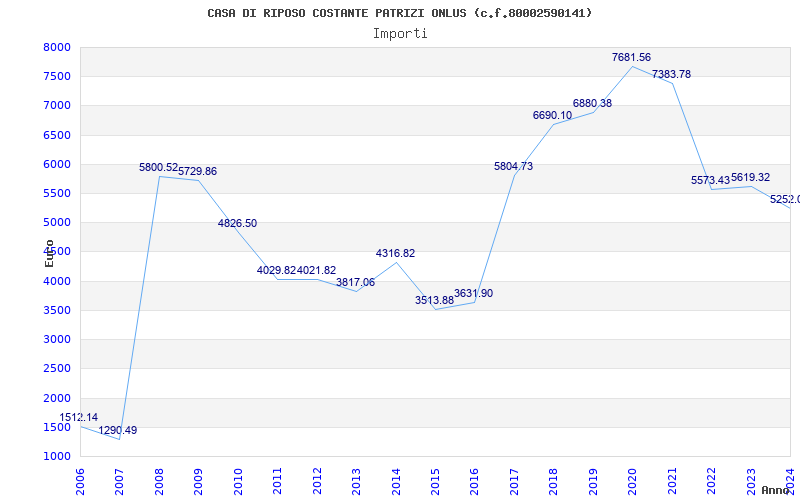This screenshot has height=500, width=800.
Task: Click the Anno x-axis label
Action: [775, 490]
